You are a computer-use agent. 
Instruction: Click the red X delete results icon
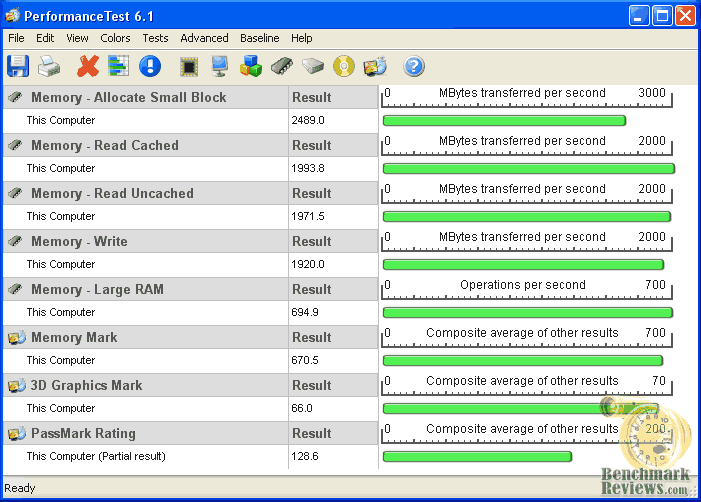point(88,66)
